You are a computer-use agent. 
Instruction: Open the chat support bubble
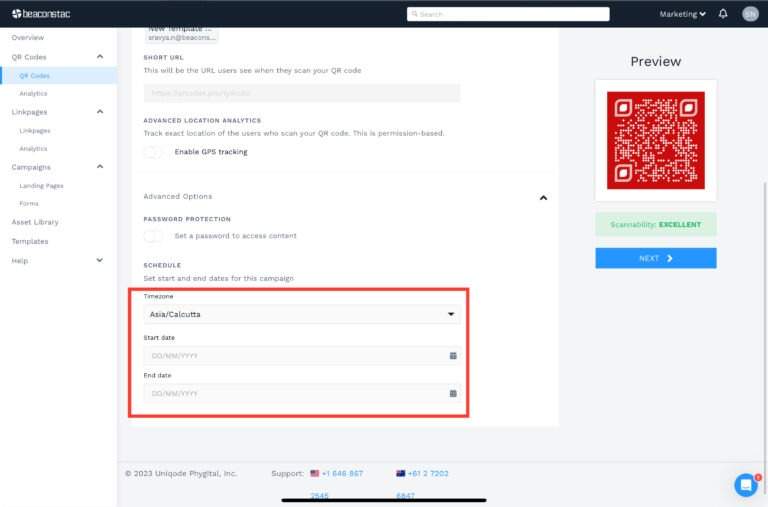point(746,485)
